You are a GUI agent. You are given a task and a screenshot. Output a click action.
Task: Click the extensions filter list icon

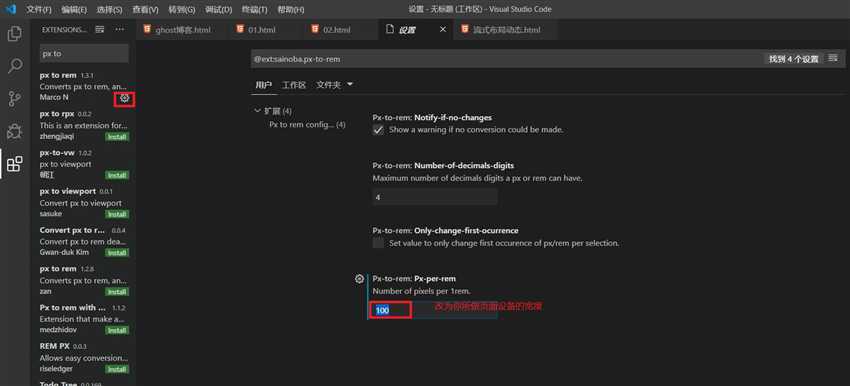(x=100, y=30)
